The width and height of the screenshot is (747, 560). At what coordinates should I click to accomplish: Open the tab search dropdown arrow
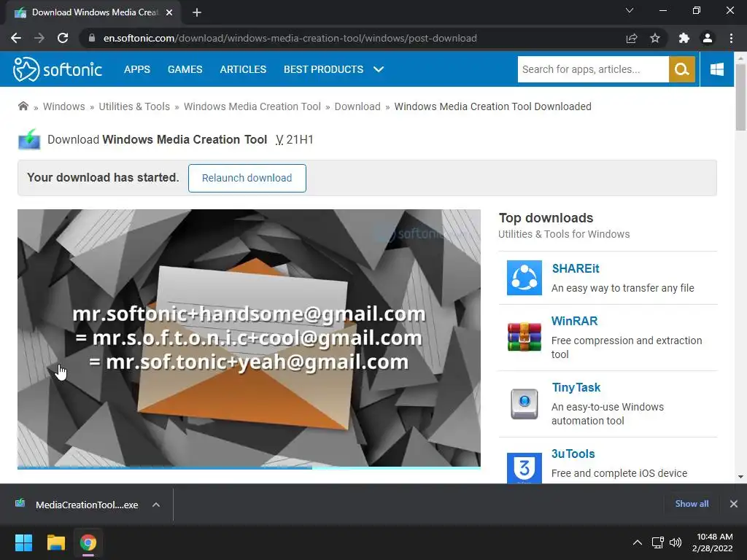point(630,10)
